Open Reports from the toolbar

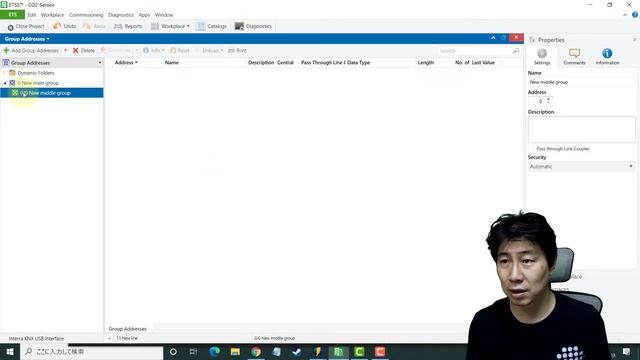tap(128, 26)
